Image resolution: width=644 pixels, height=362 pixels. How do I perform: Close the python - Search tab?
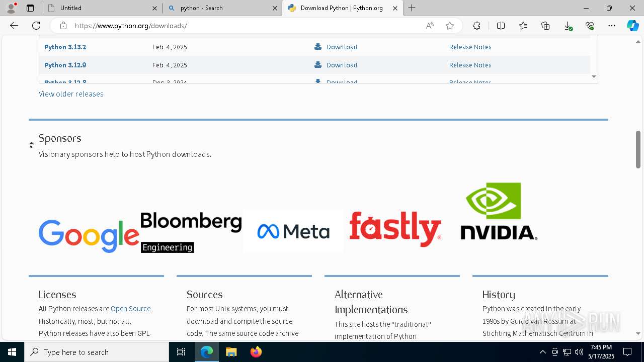(275, 8)
